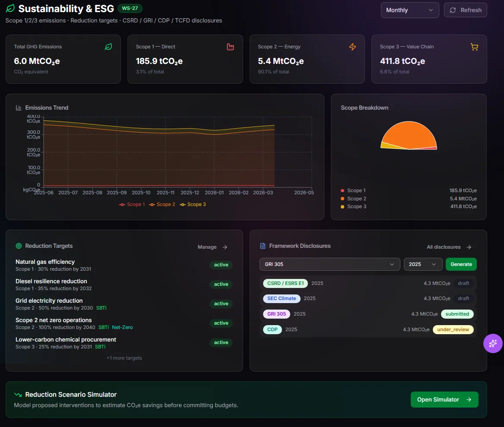This screenshot has width=504, height=427.
Task: Click Natural gas efficiency target
Action: (x=45, y=262)
